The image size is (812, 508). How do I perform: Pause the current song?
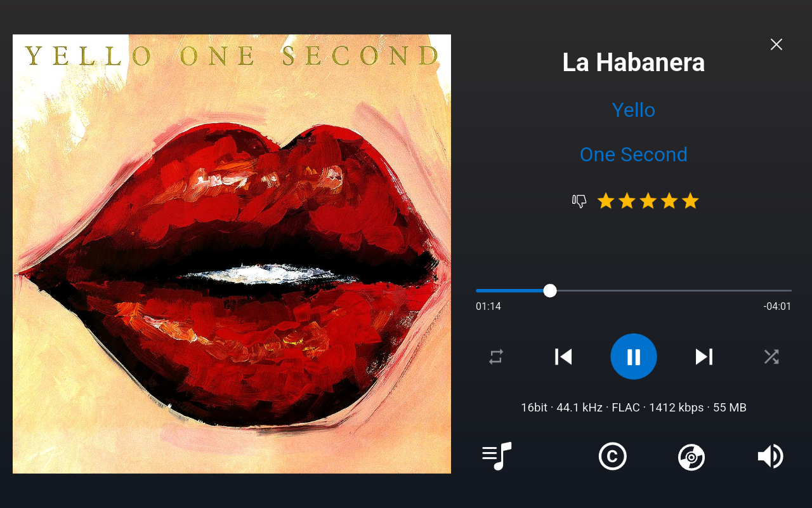(634, 356)
